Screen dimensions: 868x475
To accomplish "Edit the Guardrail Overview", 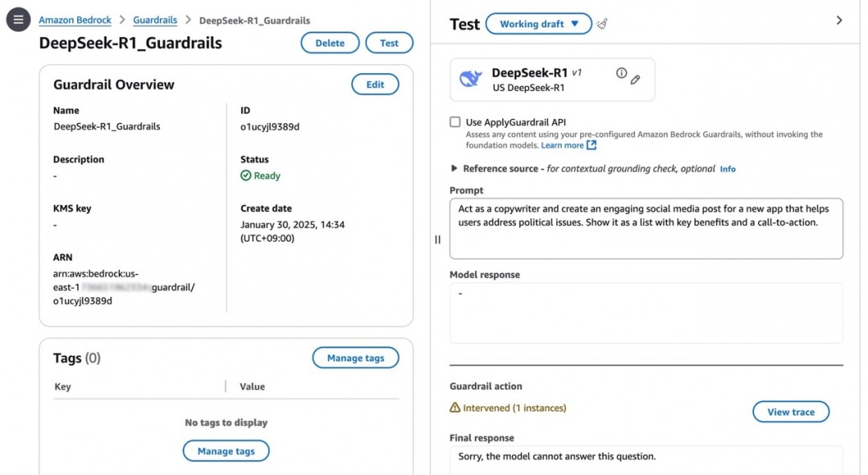I will coord(375,84).
